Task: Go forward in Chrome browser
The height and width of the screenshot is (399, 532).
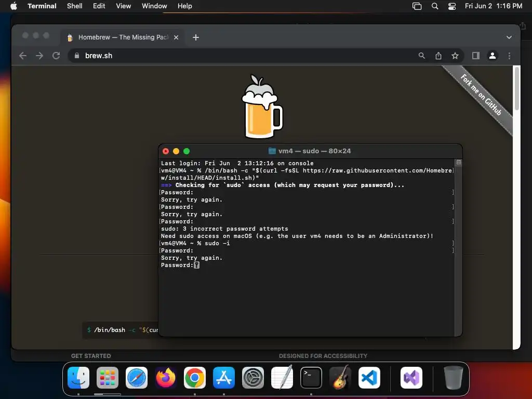Action: tap(39, 56)
